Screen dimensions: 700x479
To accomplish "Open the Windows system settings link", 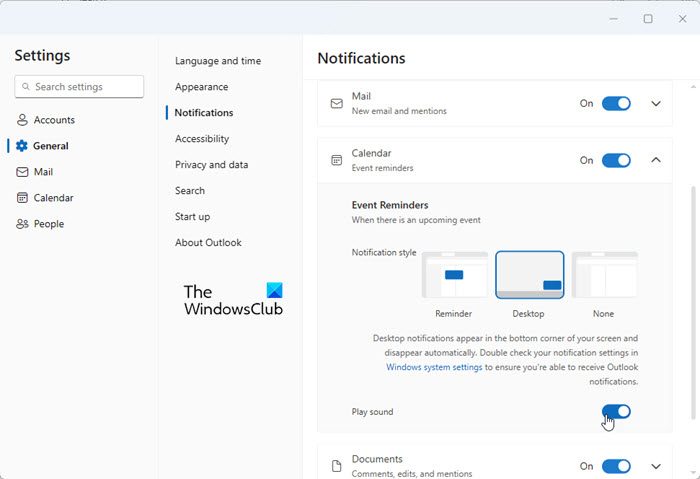I will 434,367.
